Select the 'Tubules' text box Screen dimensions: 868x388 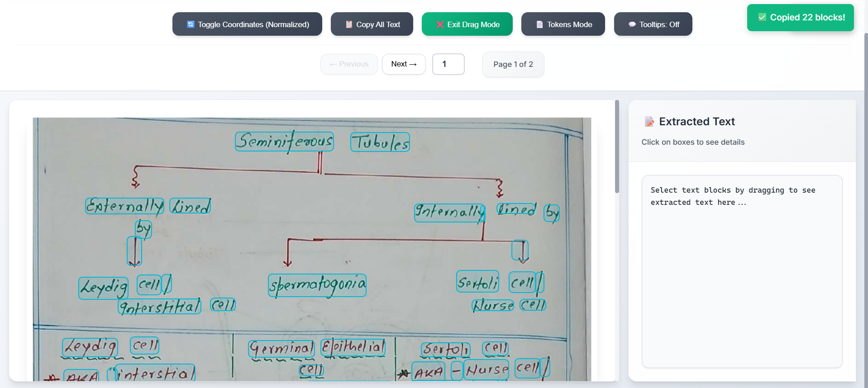[380, 142]
